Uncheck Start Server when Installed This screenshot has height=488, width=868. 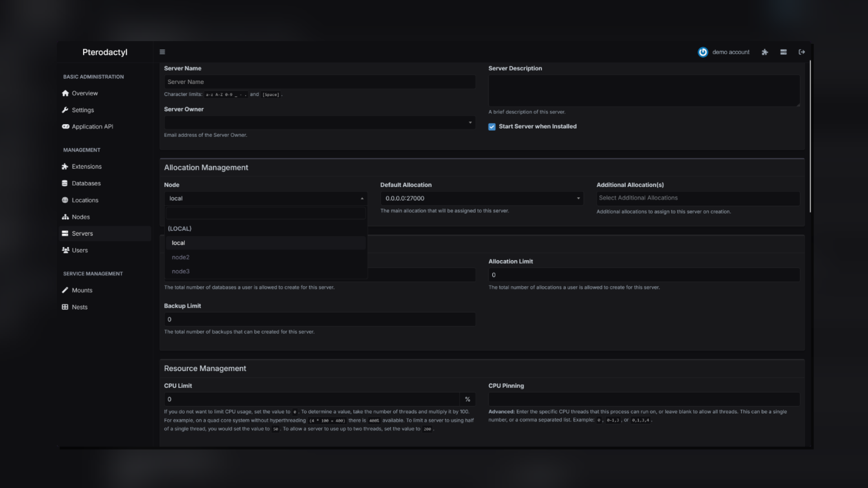point(492,127)
